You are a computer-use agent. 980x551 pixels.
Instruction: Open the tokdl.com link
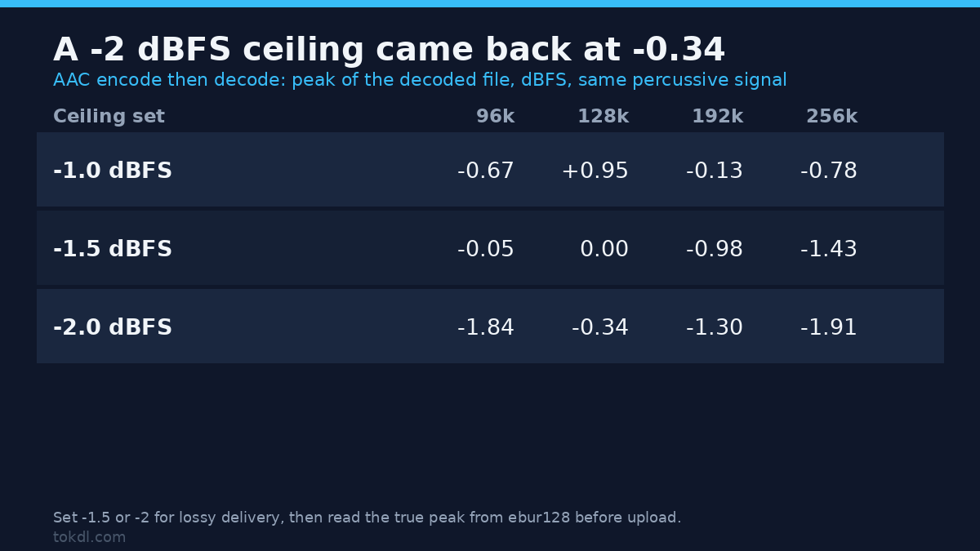89,538
